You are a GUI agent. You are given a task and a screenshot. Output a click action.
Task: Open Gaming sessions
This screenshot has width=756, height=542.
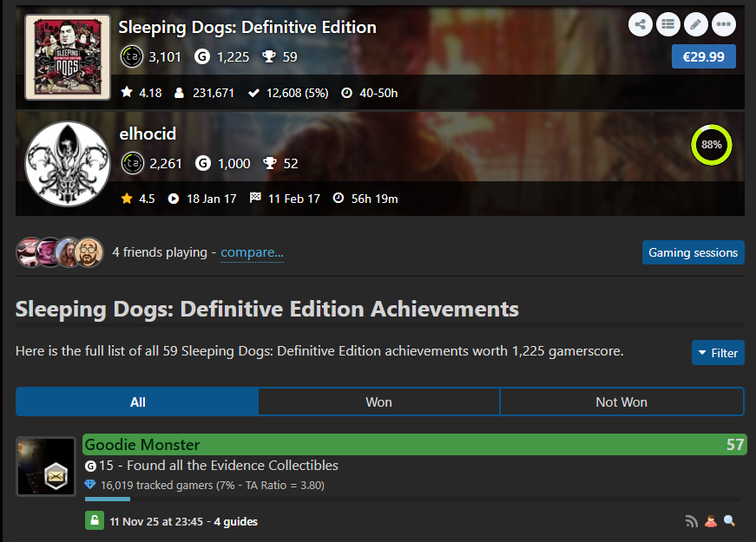(x=693, y=252)
